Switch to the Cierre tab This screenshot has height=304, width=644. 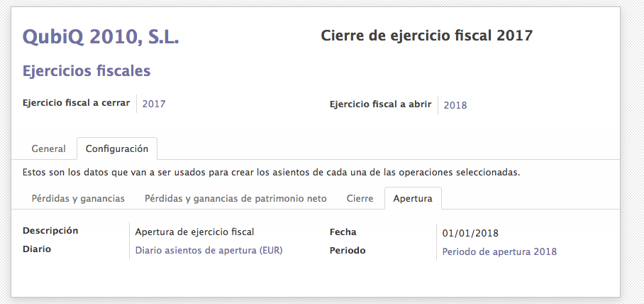[x=360, y=198]
